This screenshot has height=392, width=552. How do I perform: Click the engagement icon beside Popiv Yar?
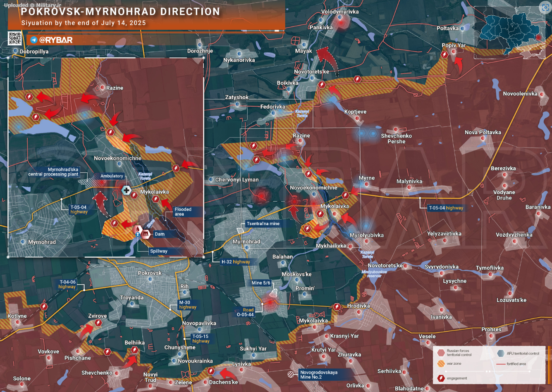[444, 55]
